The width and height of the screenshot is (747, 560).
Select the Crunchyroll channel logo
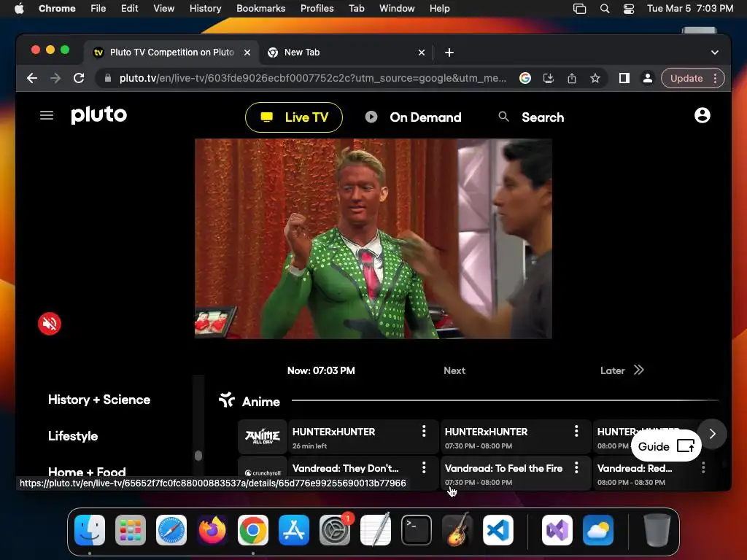click(263, 472)
